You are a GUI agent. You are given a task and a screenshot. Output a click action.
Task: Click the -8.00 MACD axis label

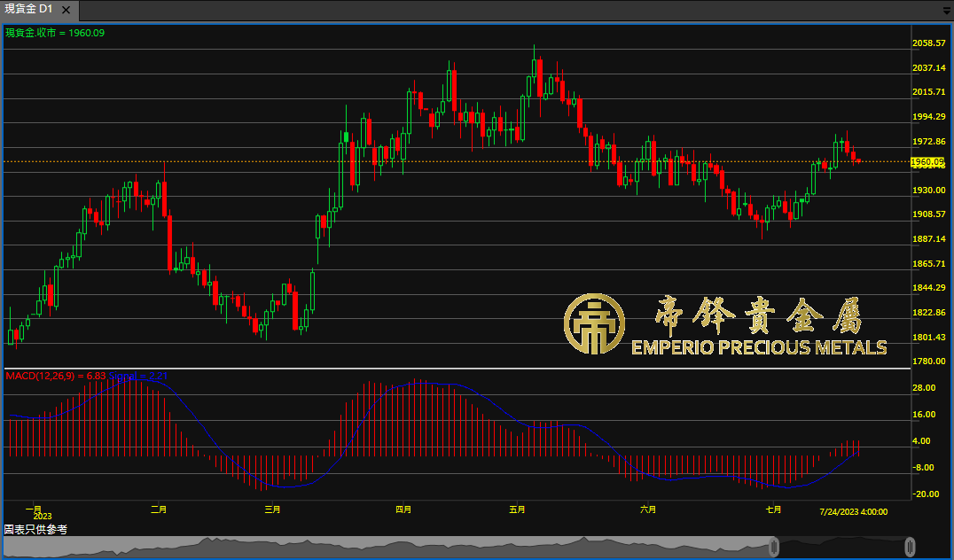click(924, 468)
